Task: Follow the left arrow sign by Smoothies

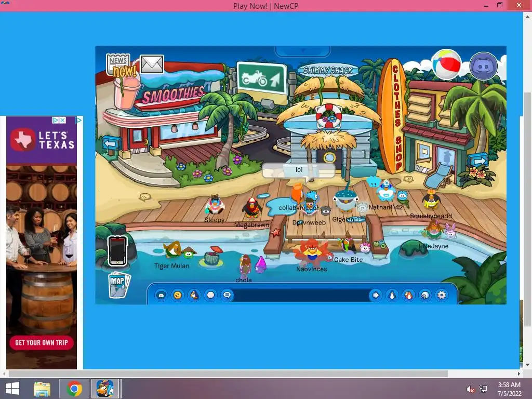Action: 111,143
